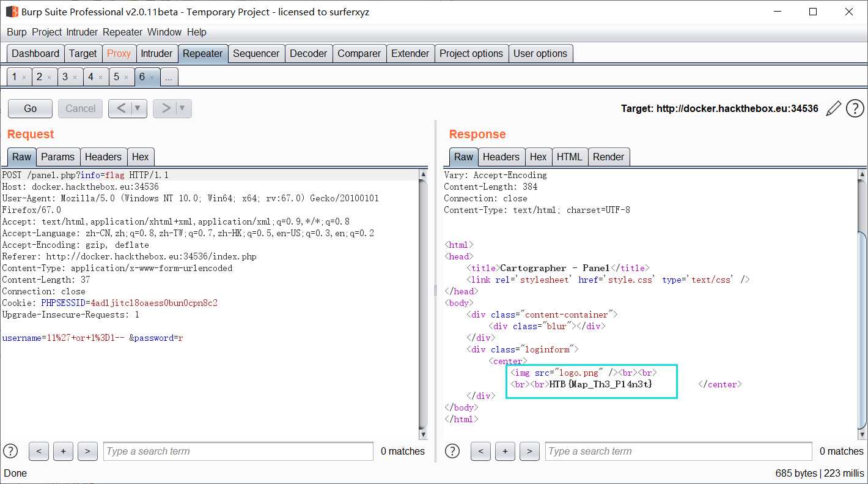Open the Intruder menu
The image size is (868, 484).
(x=82, y=32)
